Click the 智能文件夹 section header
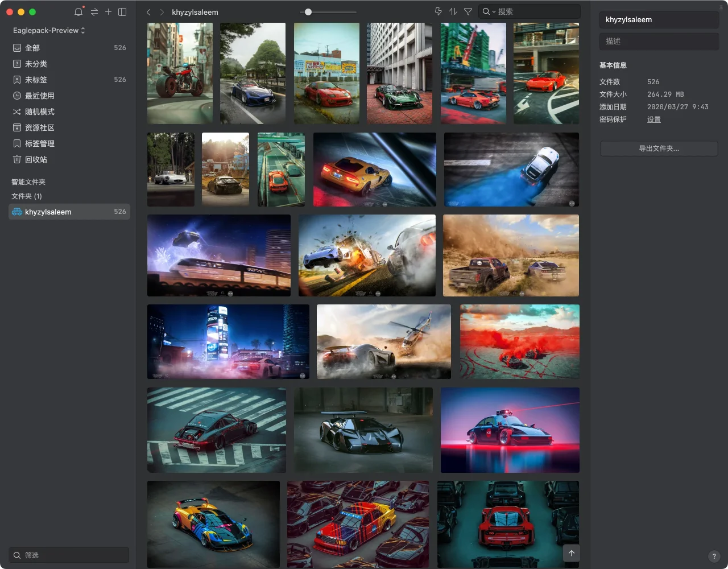This screenshot has width=728, height=569. point(28,182)
